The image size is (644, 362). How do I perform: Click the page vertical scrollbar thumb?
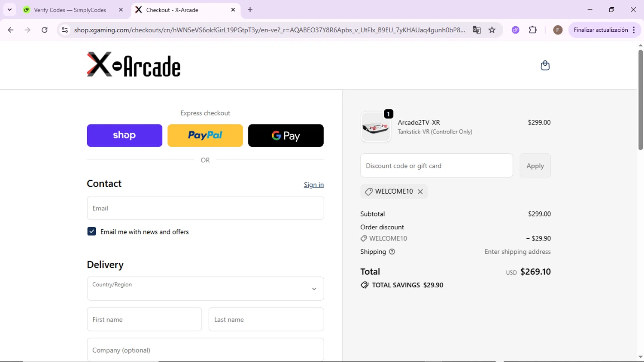640,100
